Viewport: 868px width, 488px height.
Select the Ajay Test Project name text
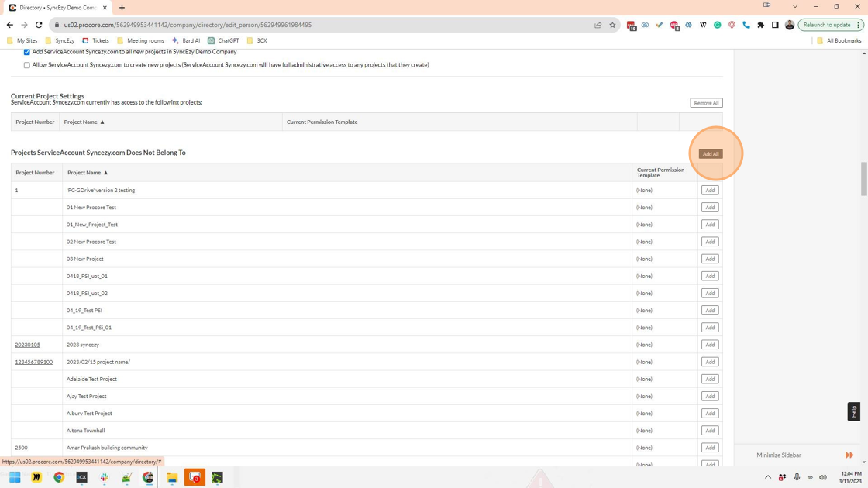click(x=86, y=396)
